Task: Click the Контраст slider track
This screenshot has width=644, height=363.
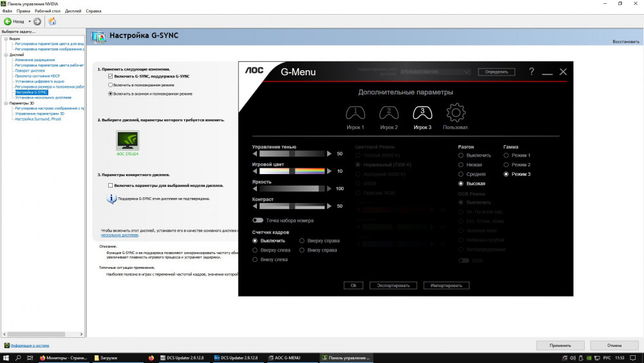Action: coord(292,206)
